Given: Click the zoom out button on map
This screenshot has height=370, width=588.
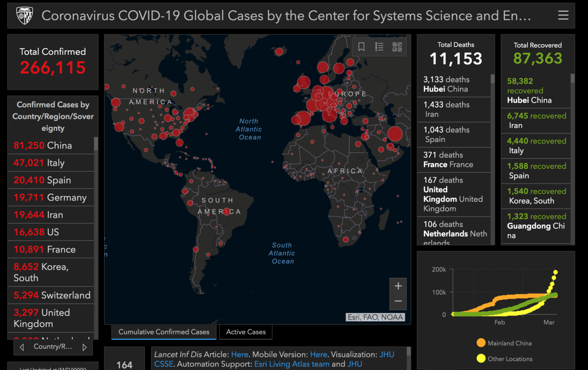Looking at the screenshot, I should (398, 302).
